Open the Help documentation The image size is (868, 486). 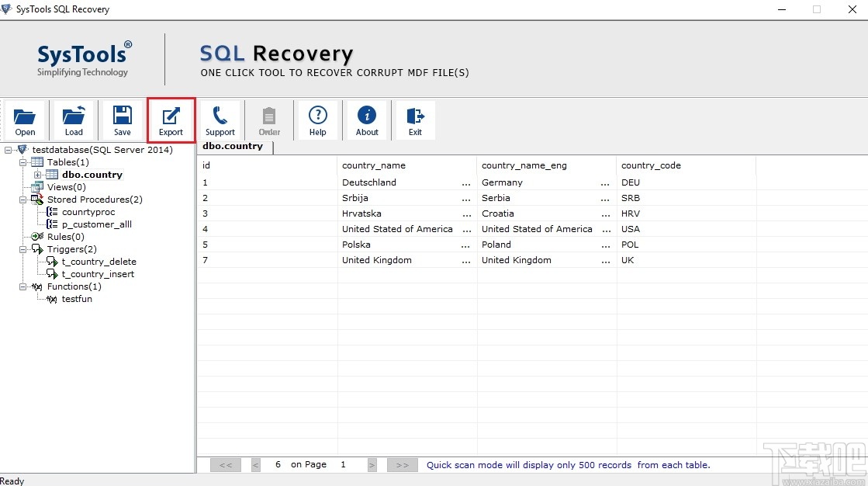(318, 120)
